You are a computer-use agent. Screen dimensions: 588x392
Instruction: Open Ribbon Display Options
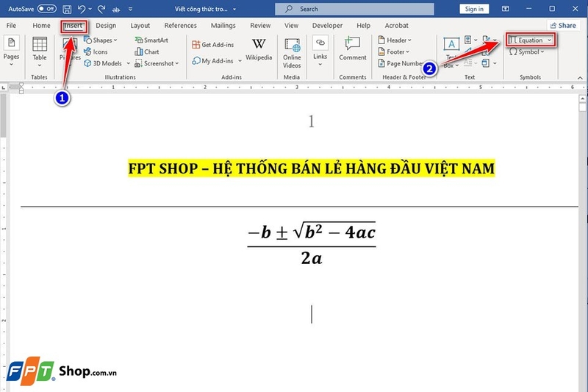pyautogui.click(x=506, y=9)
